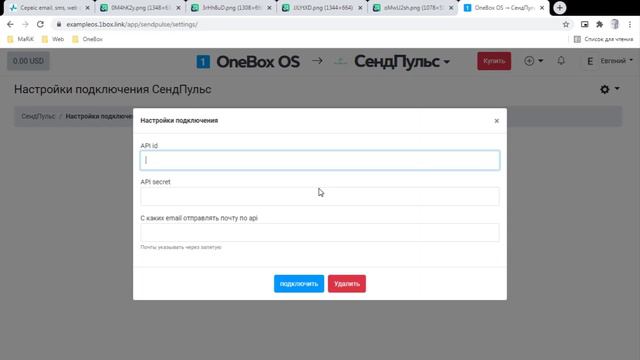Click the СендПульс breadcrumb link
Viewport: 640px width, 360px height.
pos(38,116)
